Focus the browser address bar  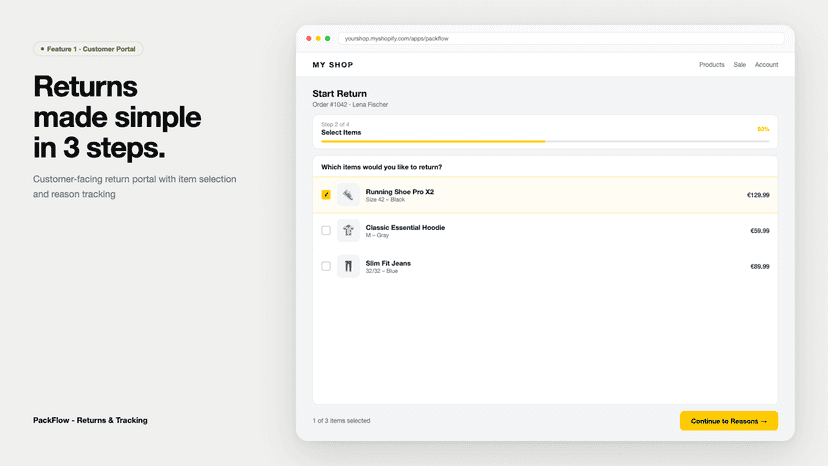tap(561, 39)
